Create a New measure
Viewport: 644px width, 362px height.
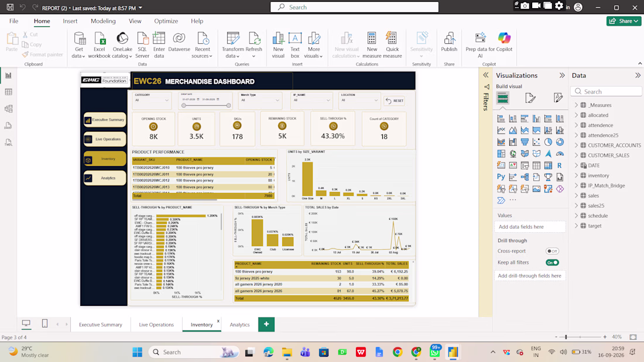372,45
